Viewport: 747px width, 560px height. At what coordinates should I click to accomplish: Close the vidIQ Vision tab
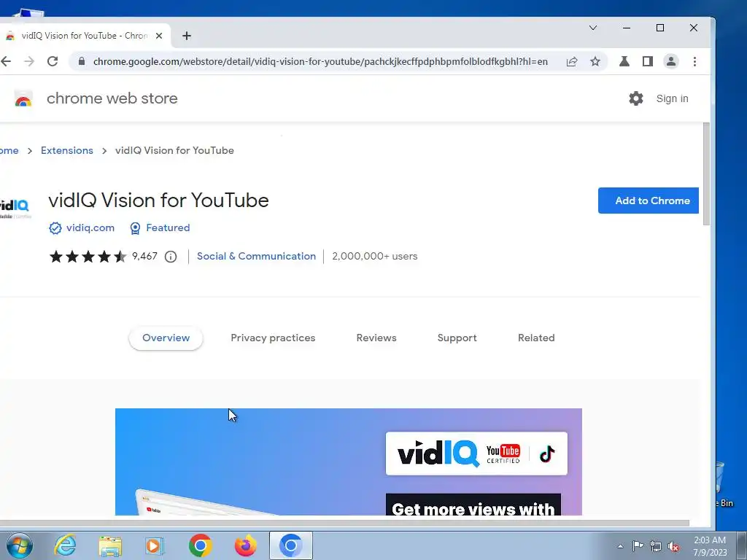point(159,36)
